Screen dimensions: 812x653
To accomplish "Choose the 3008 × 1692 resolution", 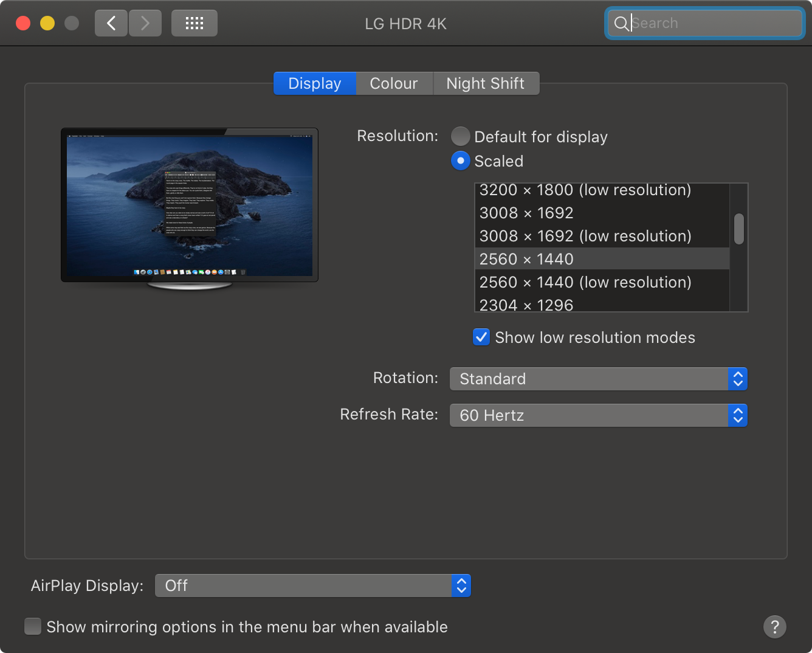I will 602,213.
